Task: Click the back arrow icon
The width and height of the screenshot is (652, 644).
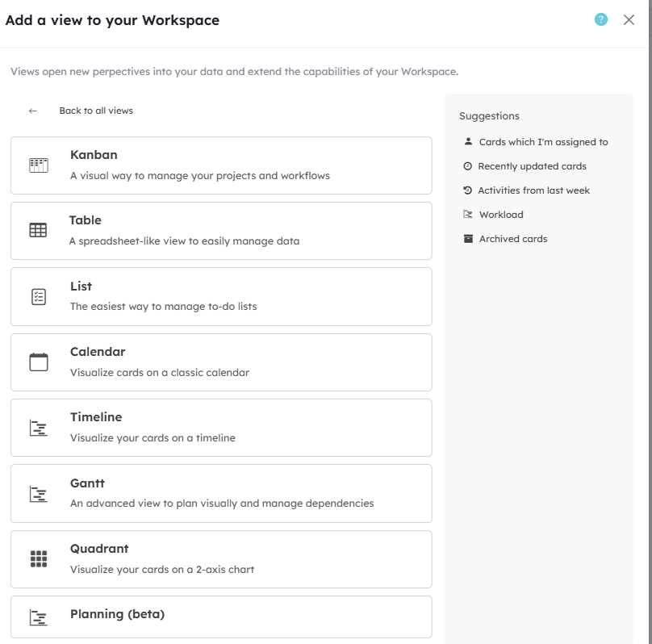Action: tap(33, 111)
